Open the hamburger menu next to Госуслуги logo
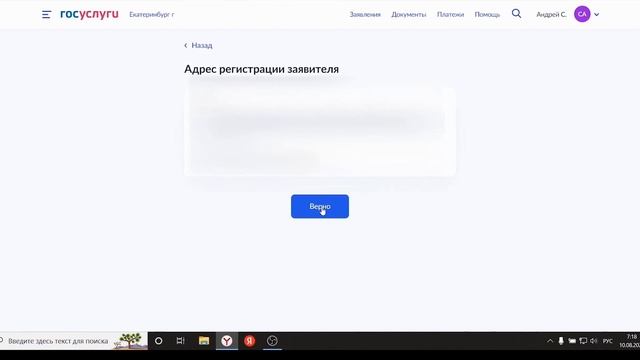The height and width of the screenshot is (360, 640). (x=46, y=15)
